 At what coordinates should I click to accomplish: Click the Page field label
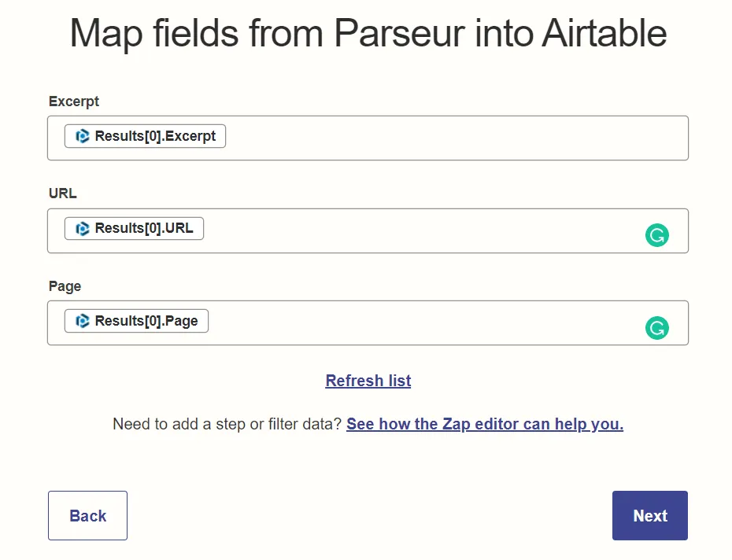click(x=65, y=286)
